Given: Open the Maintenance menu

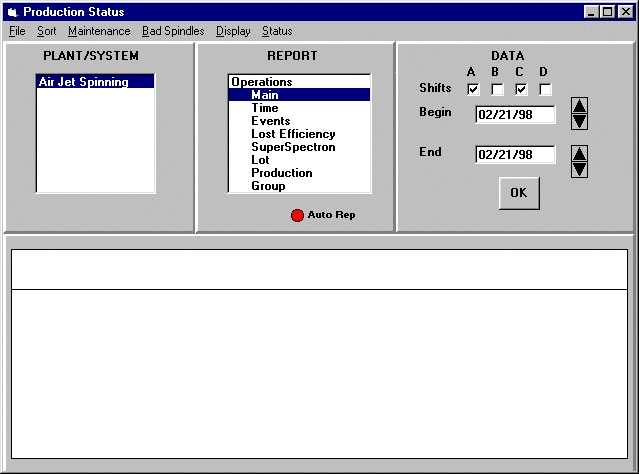Looking at the screenshot, I should [x=99, y=31].
